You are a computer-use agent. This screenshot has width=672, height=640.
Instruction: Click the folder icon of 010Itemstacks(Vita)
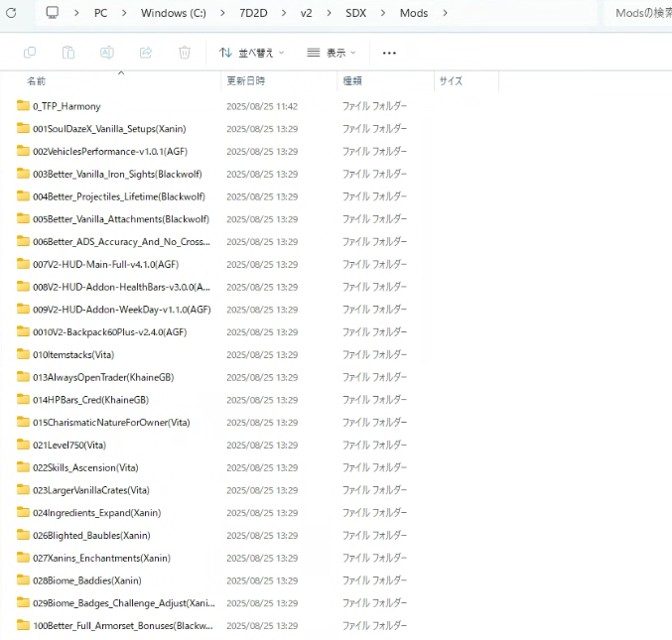(23, 354)
